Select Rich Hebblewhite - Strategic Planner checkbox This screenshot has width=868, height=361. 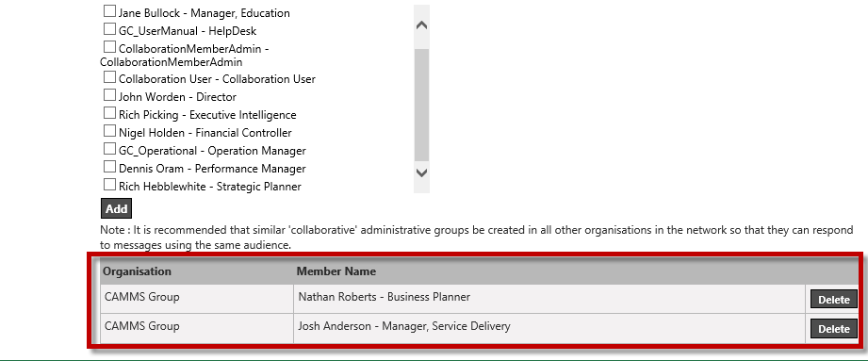pyautogui.click(x=109, y=185)
